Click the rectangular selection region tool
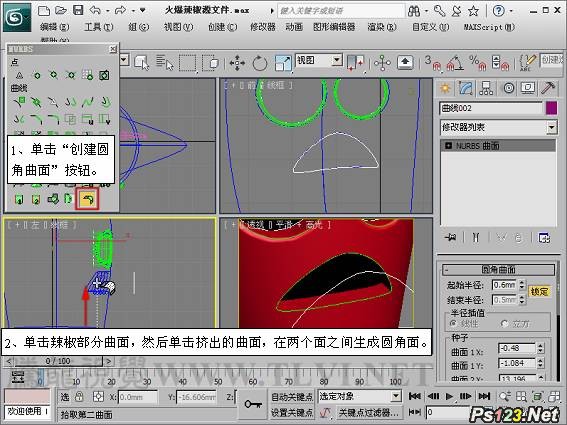 point(188,63)
